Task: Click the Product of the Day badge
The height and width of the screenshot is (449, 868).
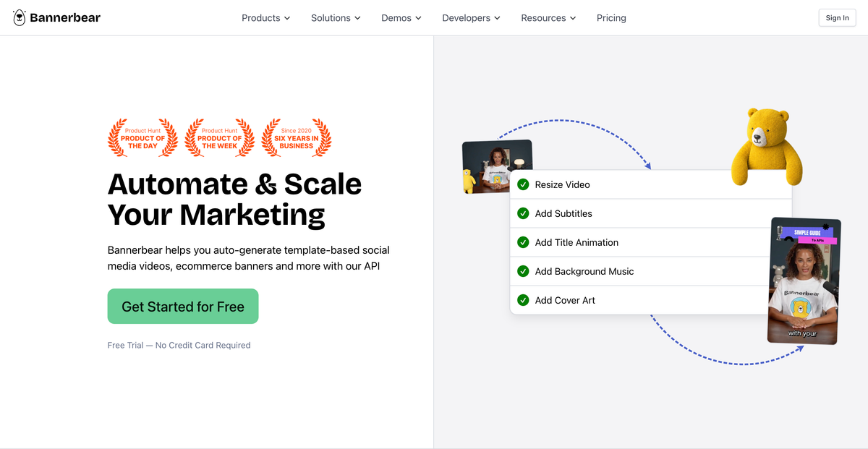Action: [142, 137]
